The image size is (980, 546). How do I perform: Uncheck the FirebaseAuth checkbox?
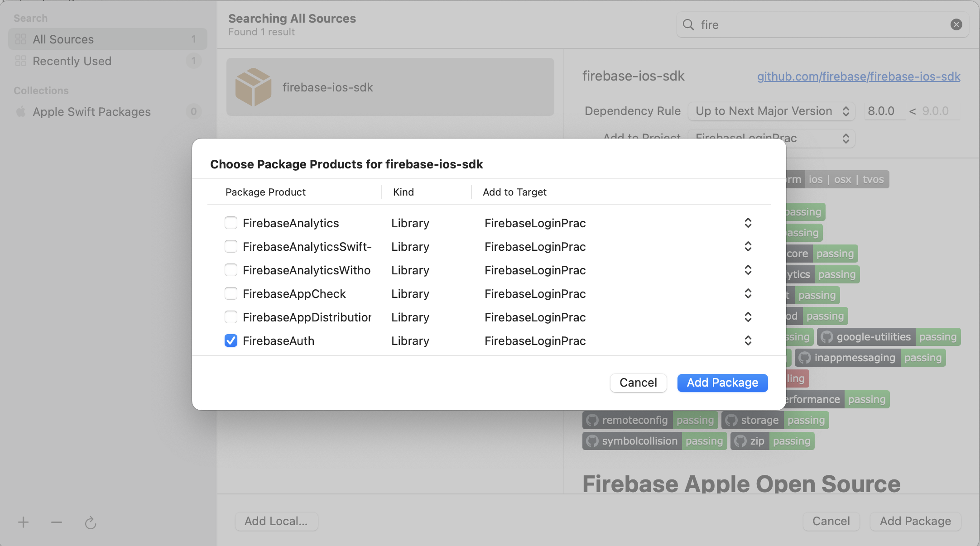(x=231, y=340)
